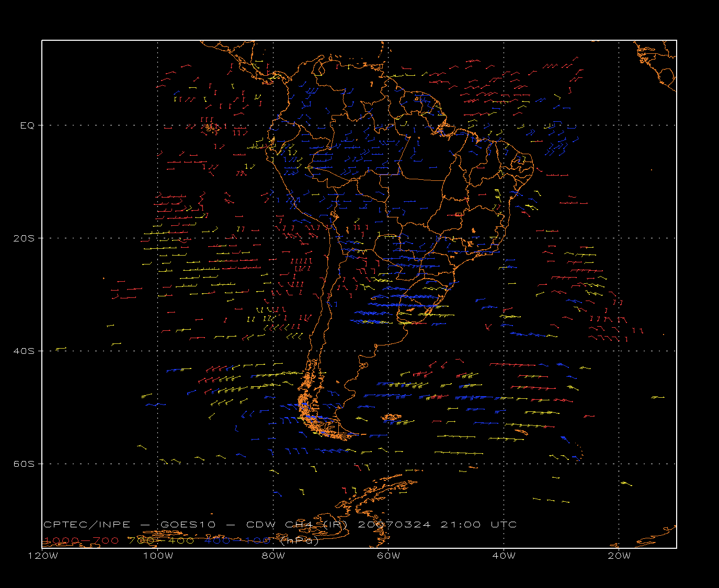Click the blue 400-100 legend entry
The height and width of the screenshot is (588, 719).
click(x=237, y=540)
